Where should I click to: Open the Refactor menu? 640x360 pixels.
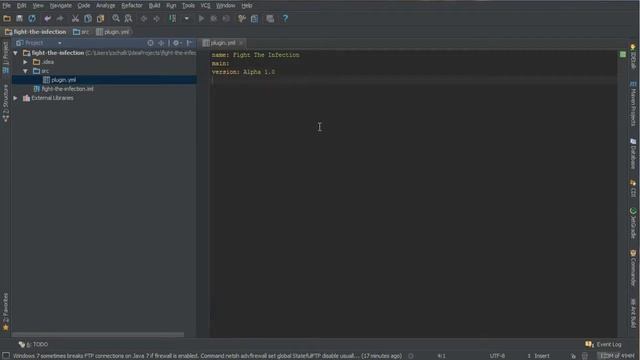coord(132,6)
